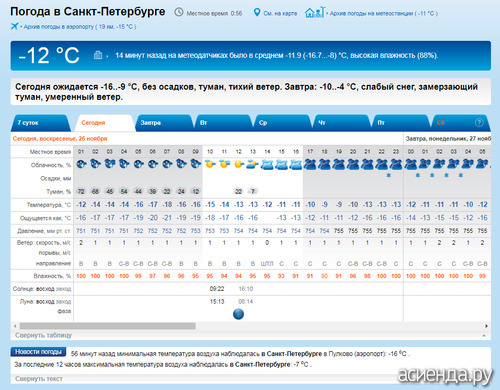Open the Сб forecast tab

click(x=460, y=123)
